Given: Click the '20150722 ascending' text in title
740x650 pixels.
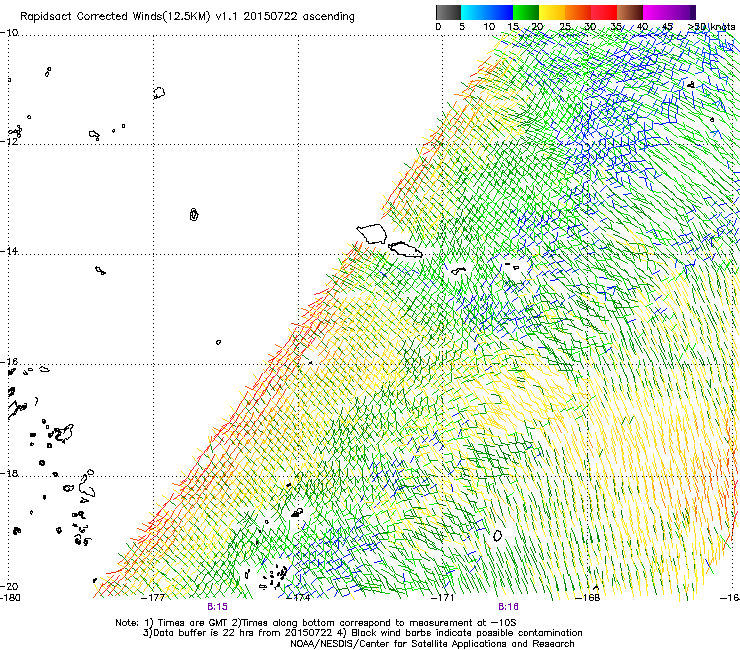Looking at the screenshot, I should (x=299, y=17).
